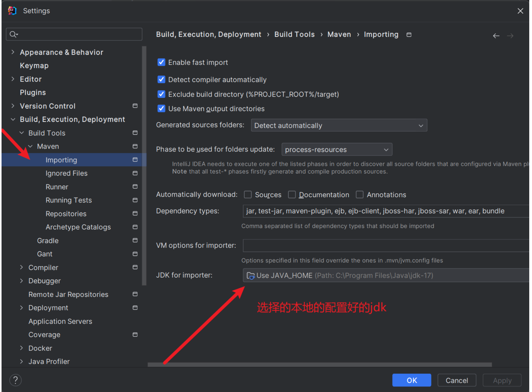Enable automatic download of Sources

click(x=248, y=194)
